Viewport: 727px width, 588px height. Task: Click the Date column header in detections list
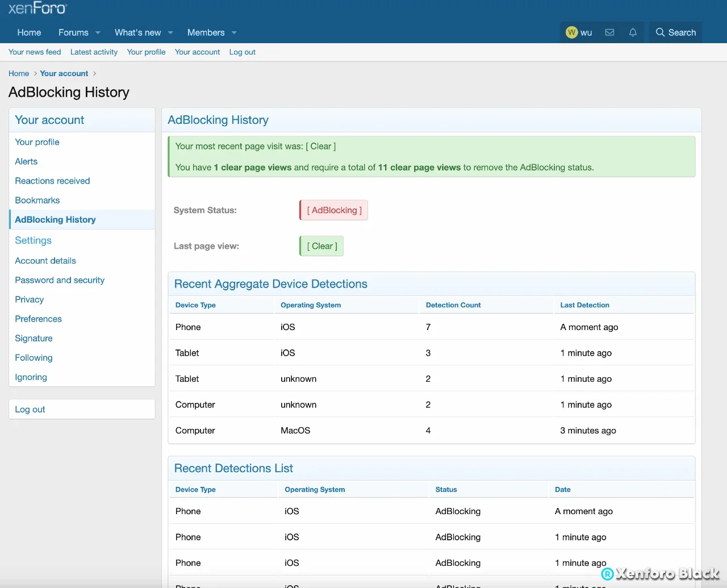point(562,489)
